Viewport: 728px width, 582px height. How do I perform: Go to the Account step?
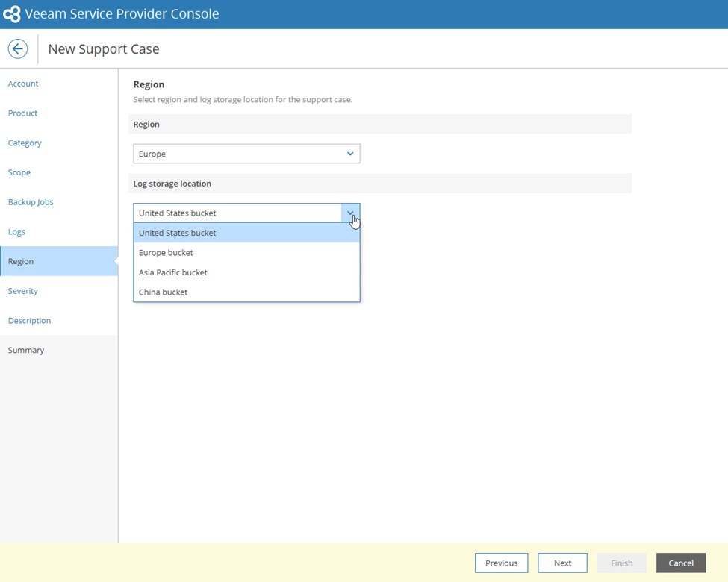[23, 84]
